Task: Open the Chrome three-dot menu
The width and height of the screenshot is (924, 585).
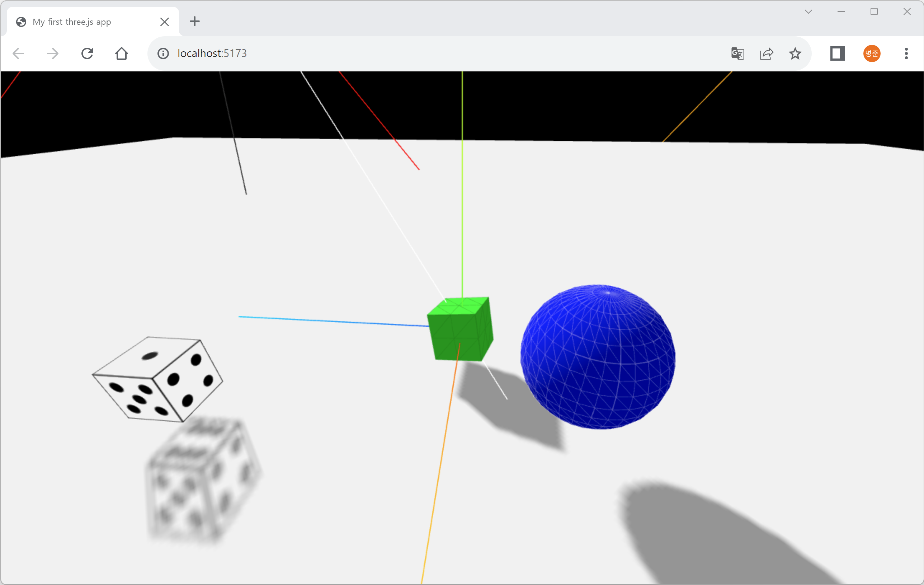Action: 906,53
